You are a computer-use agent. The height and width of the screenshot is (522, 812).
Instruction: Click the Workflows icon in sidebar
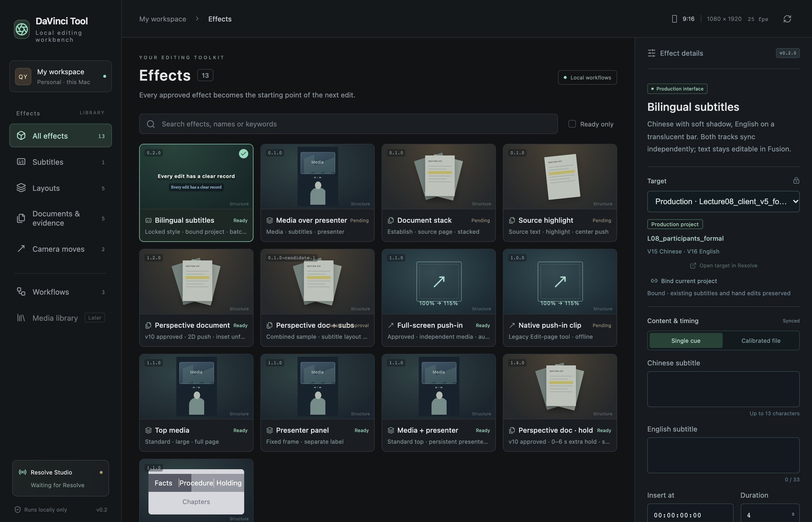(21, 292)
